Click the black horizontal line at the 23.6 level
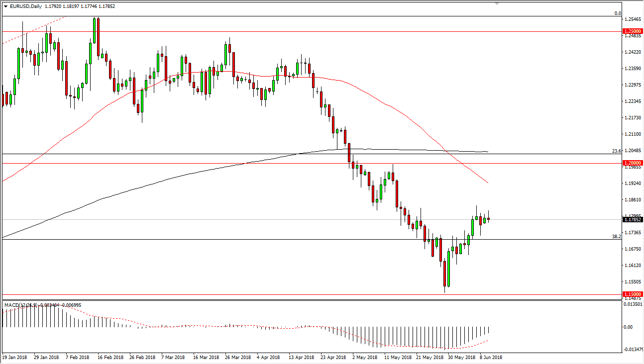Viewport: 644px width, 364px height. [199, 154]
